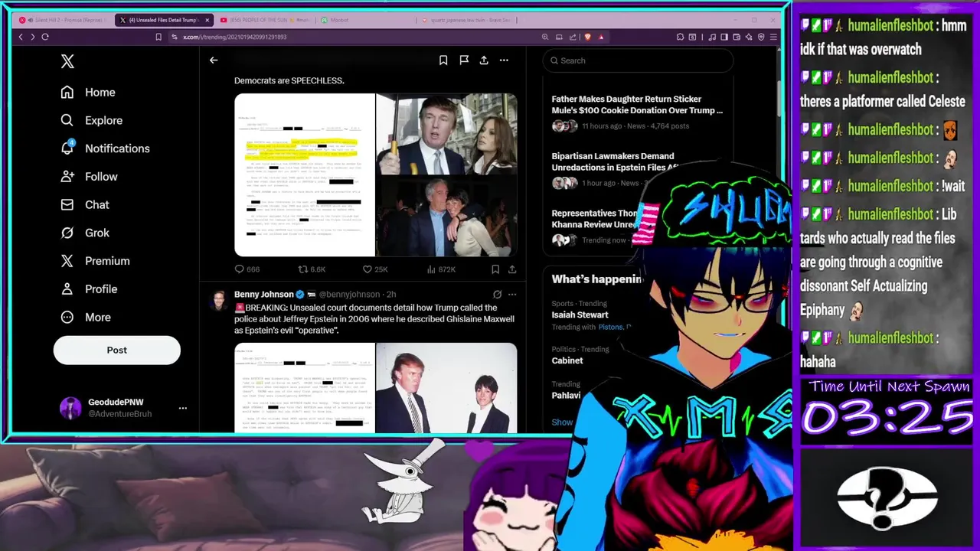Open Benny Johnson's profile picture
This screenshot has width=980, height=551.
219,298
